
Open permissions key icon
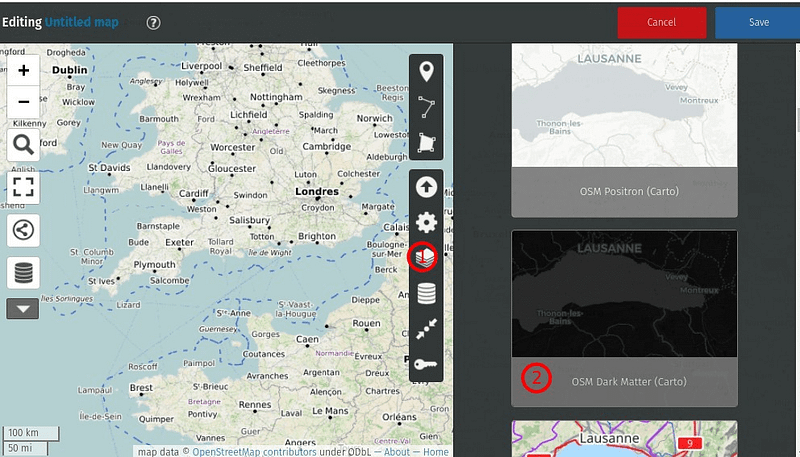pyautogui.click(x=426, y=364)
